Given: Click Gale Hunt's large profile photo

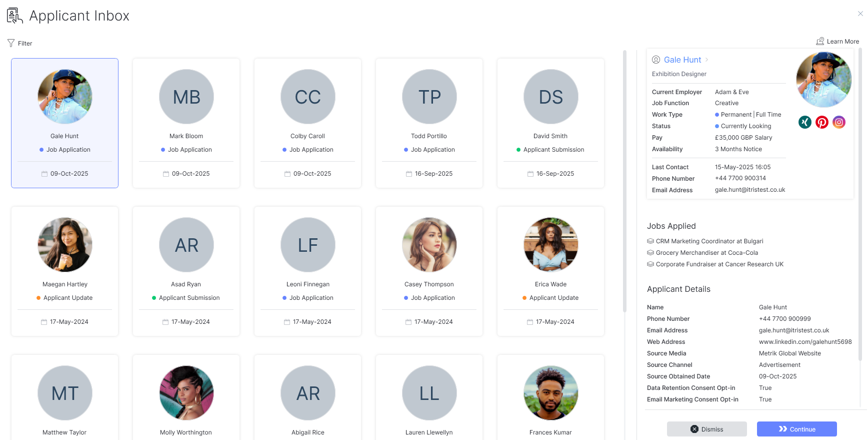Looking at the screenshot, I should [x=823, y=80].
